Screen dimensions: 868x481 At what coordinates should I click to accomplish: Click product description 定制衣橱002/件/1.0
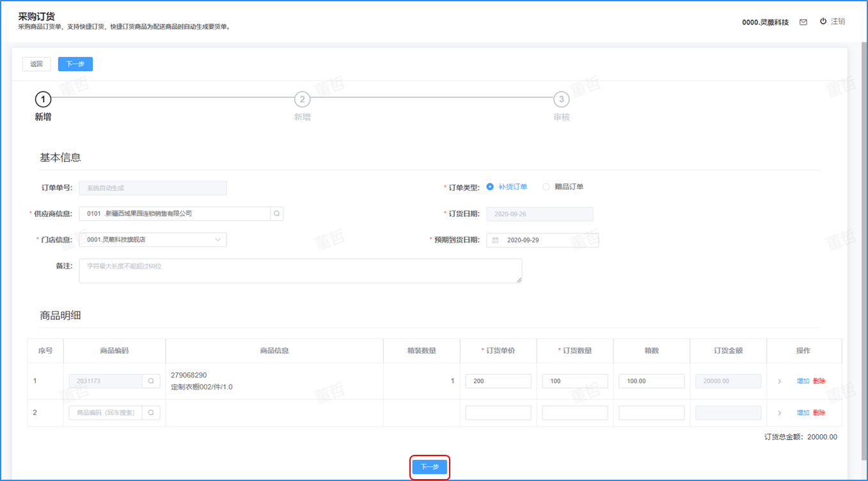point(201,387)
